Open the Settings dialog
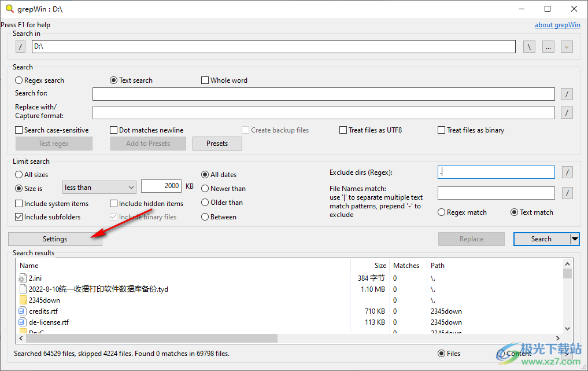 [x=55, y=239]
